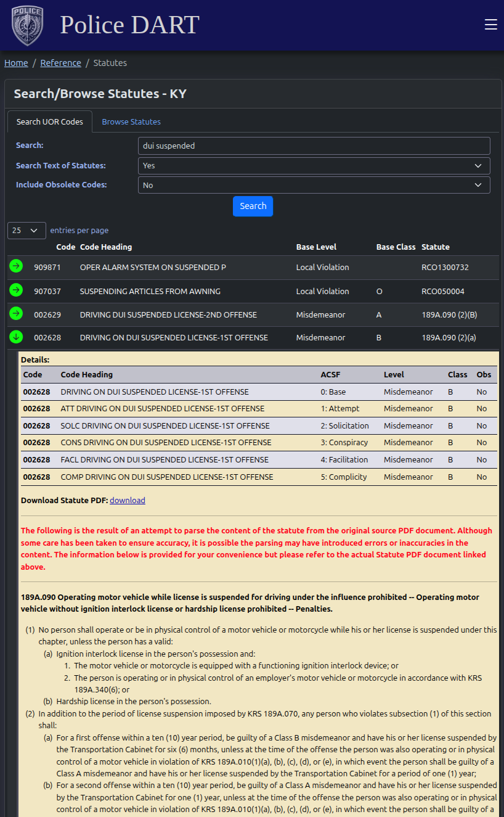Screen dimensions: 504x817
Task: Select the ATT DRIVING ON DUI row
Action: click(163, 409)
